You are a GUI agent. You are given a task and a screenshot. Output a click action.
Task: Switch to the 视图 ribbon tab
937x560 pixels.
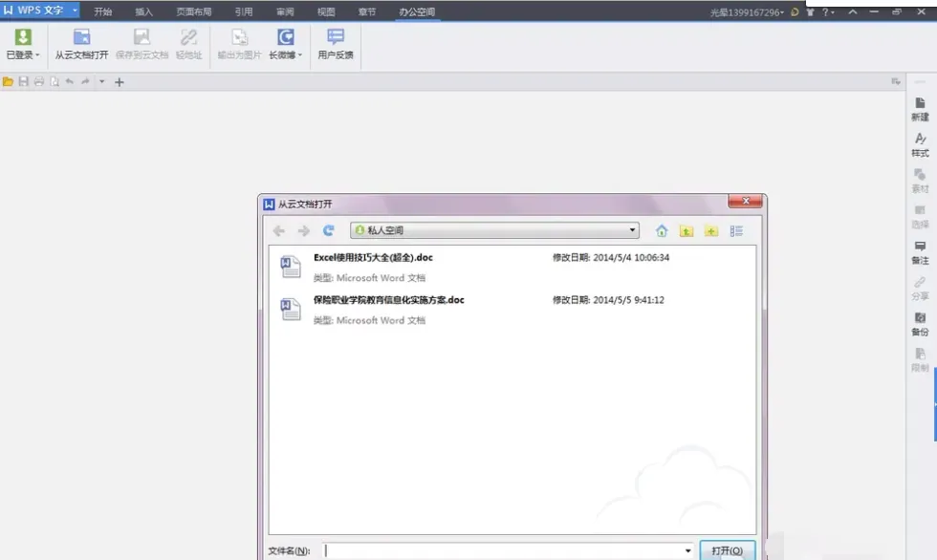coord(326,11)
